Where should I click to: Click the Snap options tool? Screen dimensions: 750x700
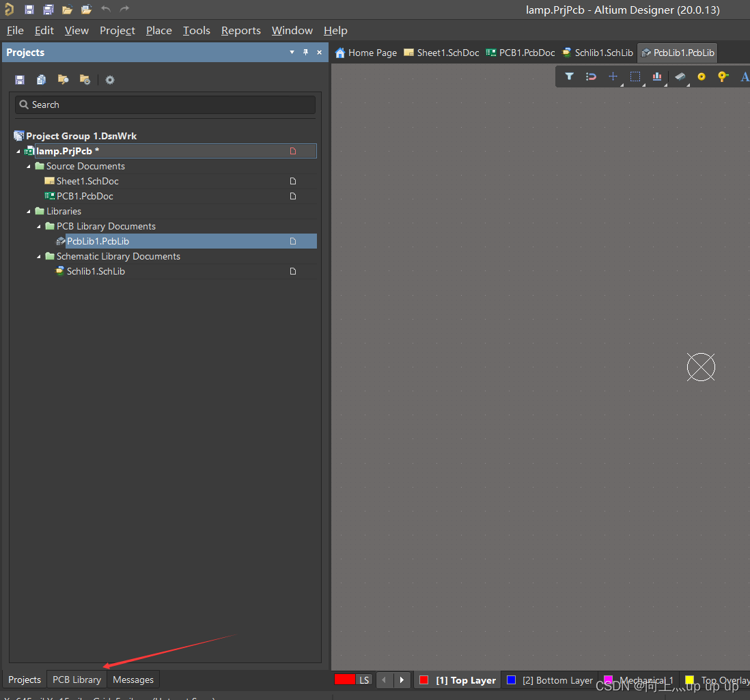click(x=591, y=76)
